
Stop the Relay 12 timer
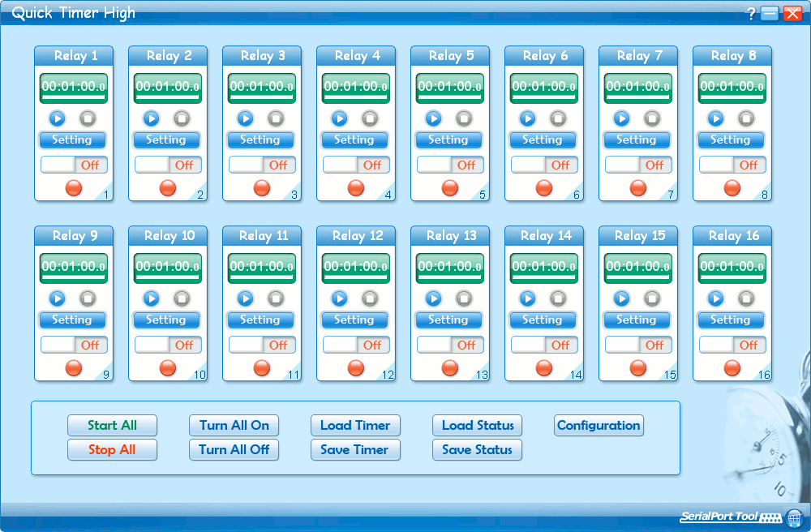pyautogui.click(x=370, y=298)
